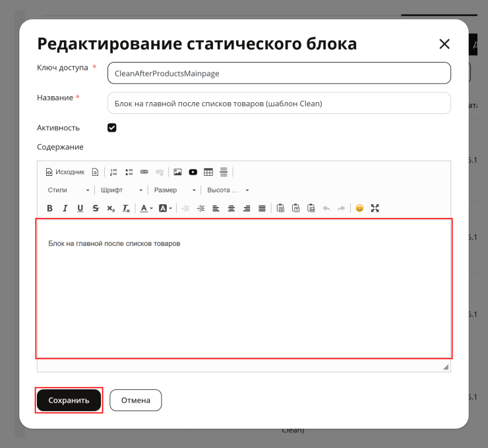Open the Шрифт font dropdown

[x=122, y=190]
